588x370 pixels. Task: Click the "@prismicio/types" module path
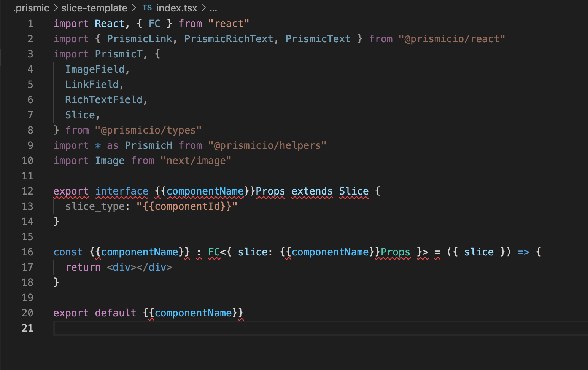pyautogui.click(x=148, y=130)
